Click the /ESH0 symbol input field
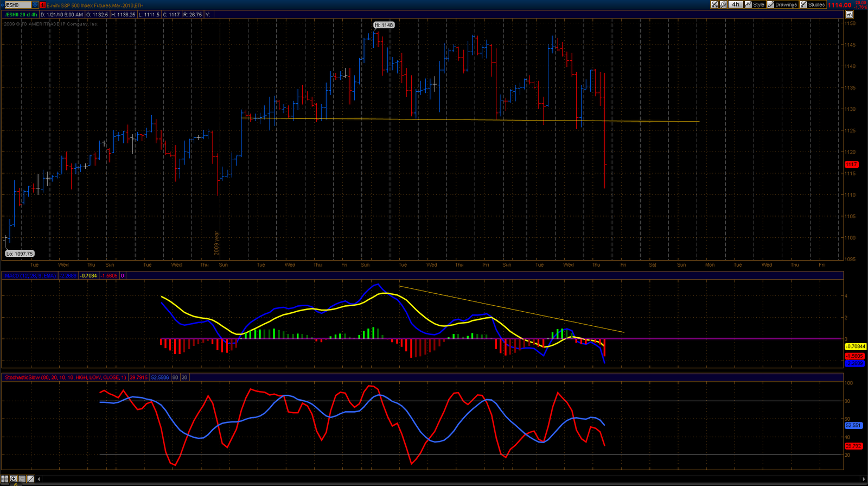The height and width of the screenshot is (486, 868). pyautogui.click(x=16, y=5)
